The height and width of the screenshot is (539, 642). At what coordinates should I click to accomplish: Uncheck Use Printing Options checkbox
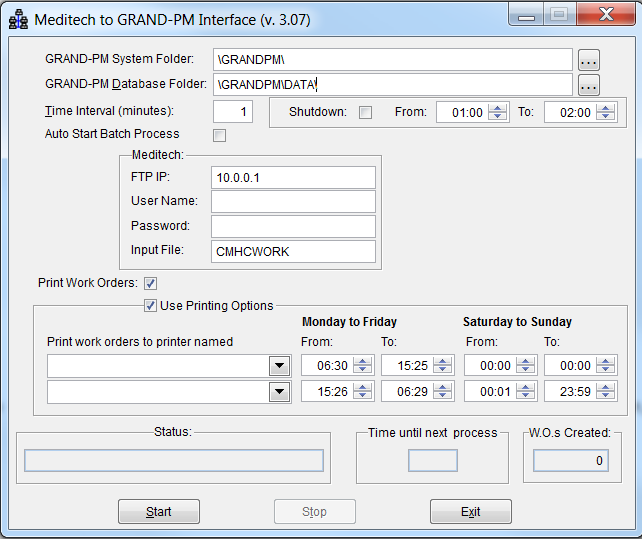point(150,306)
